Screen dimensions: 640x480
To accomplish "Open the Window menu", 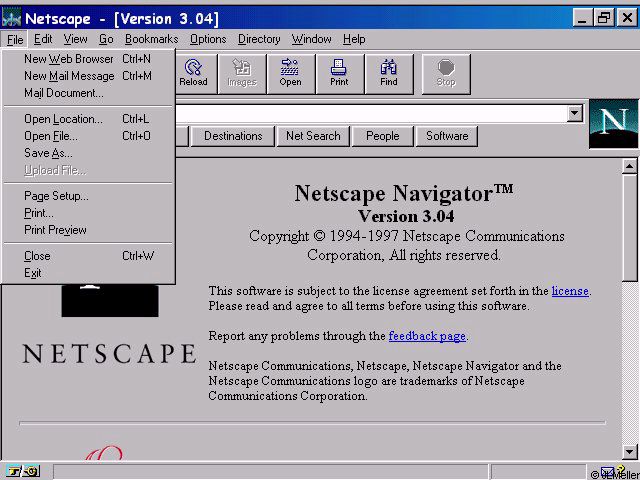I will [311, 39].
